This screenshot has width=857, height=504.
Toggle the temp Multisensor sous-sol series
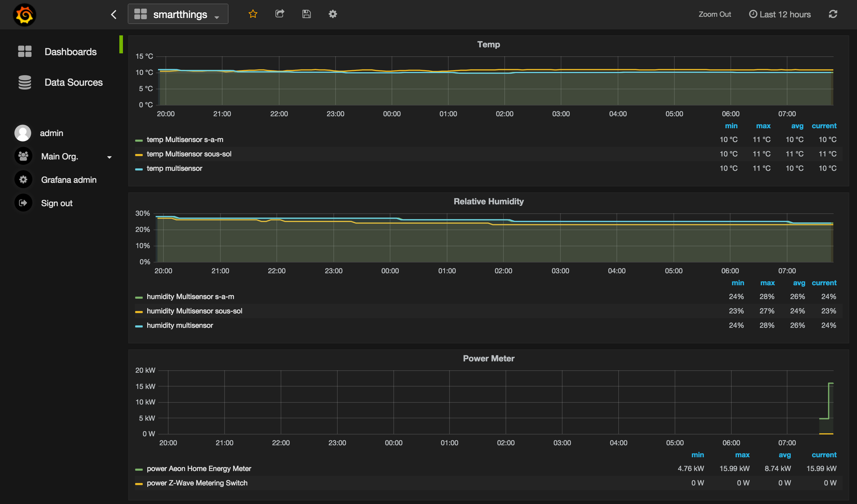click(189, 154)
